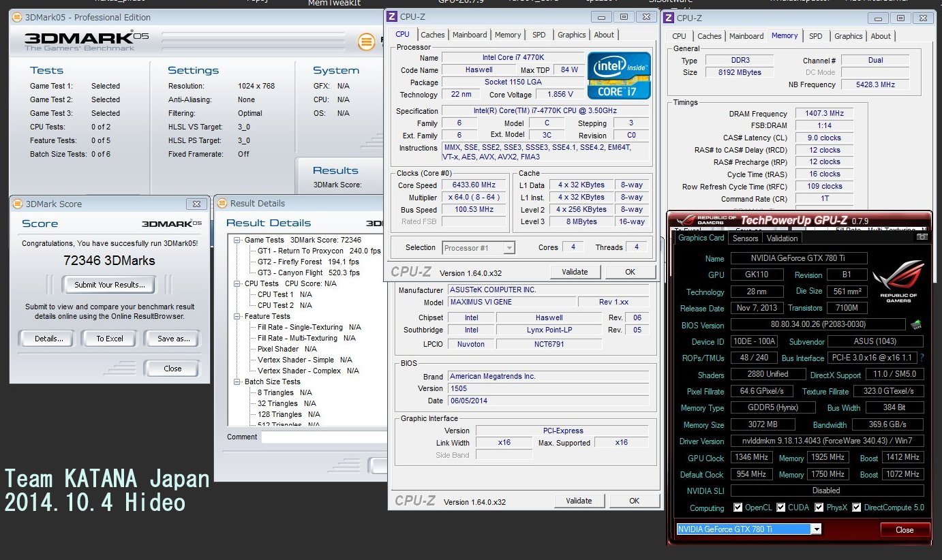
Task: Click the 3DMark Score window title icon
Action: pyautogui.click(x=17, y=204)
